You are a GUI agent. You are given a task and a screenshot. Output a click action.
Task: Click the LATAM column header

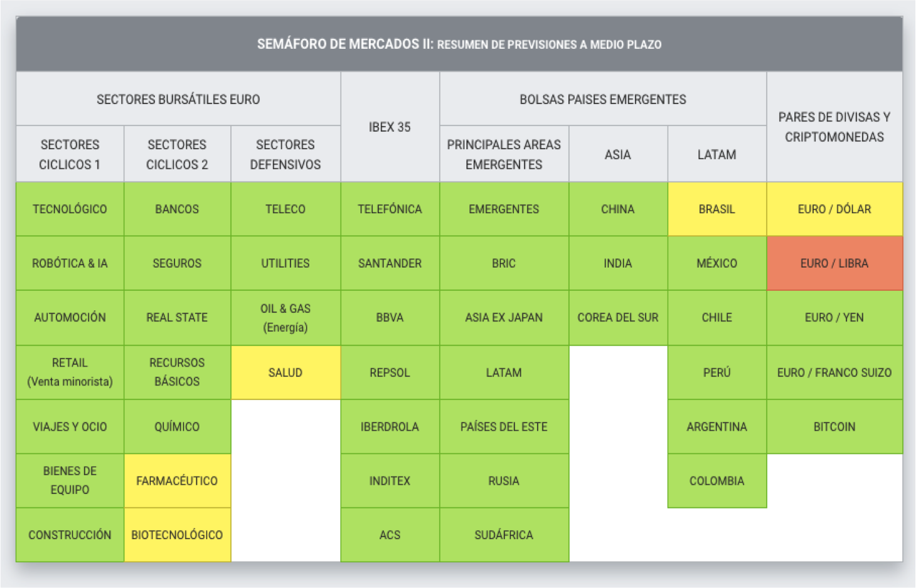(716, 154)
